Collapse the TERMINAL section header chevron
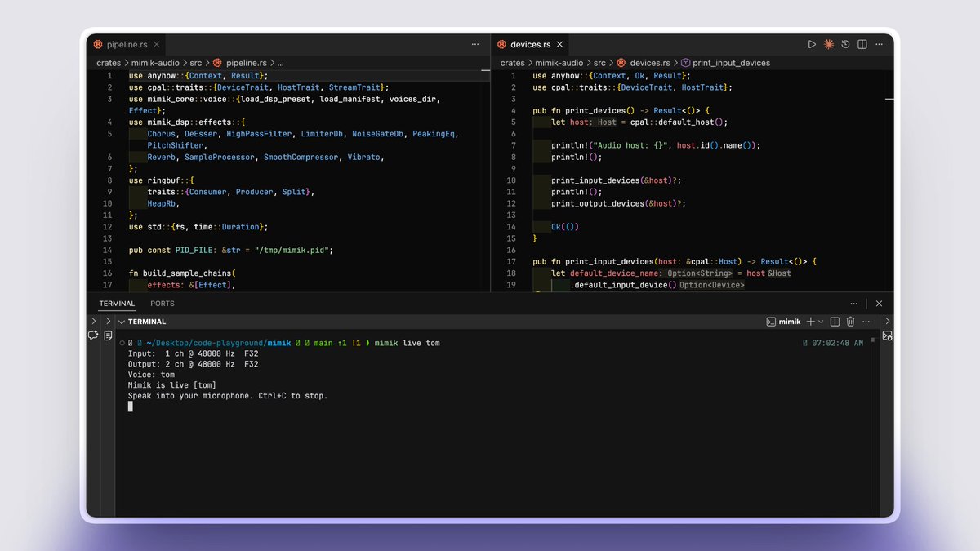Viewport: 980px width, 551px height. coord(122,322)
